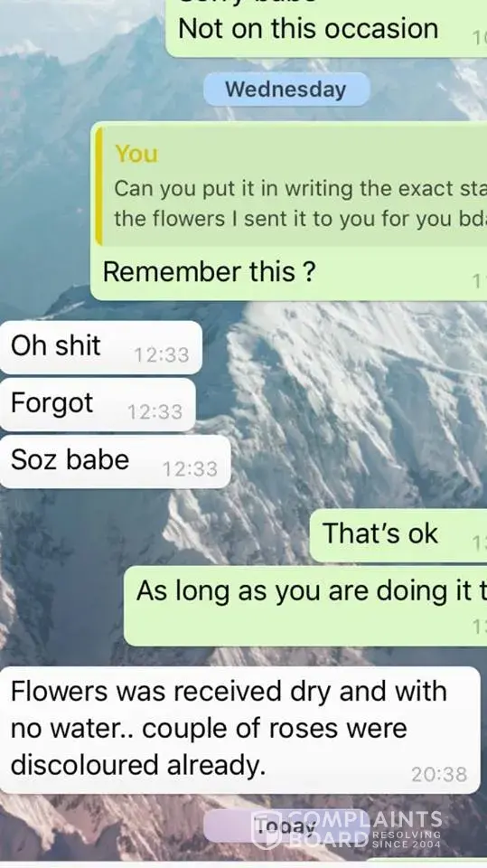The height and width of the screenshot is (868, 487).
Task: Tap the 'Not on this occasion' message
Action: coord(326,28)
